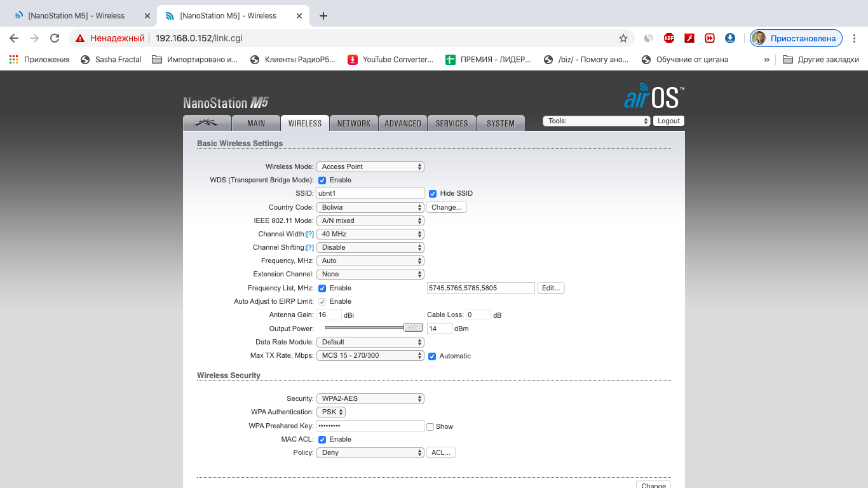This screenshot has width=868, height=488.
Task: Open the Sasha Fractal bookmark
Action: pyautogui.click(x=111, y=60)
